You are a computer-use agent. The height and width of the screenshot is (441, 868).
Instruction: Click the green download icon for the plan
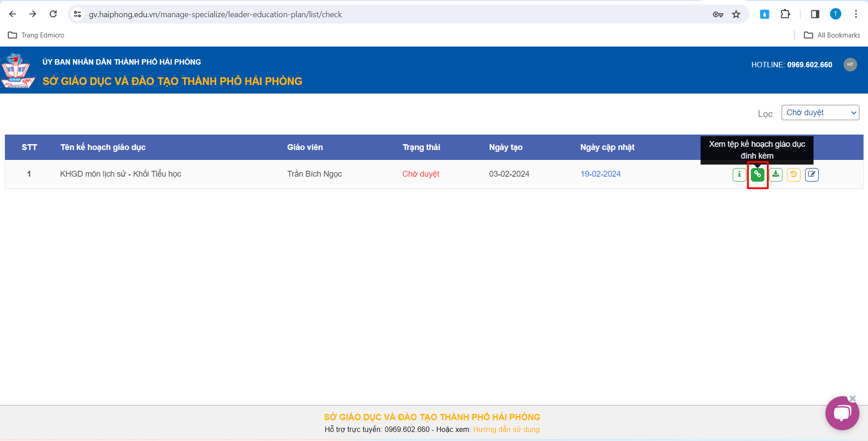776,174
